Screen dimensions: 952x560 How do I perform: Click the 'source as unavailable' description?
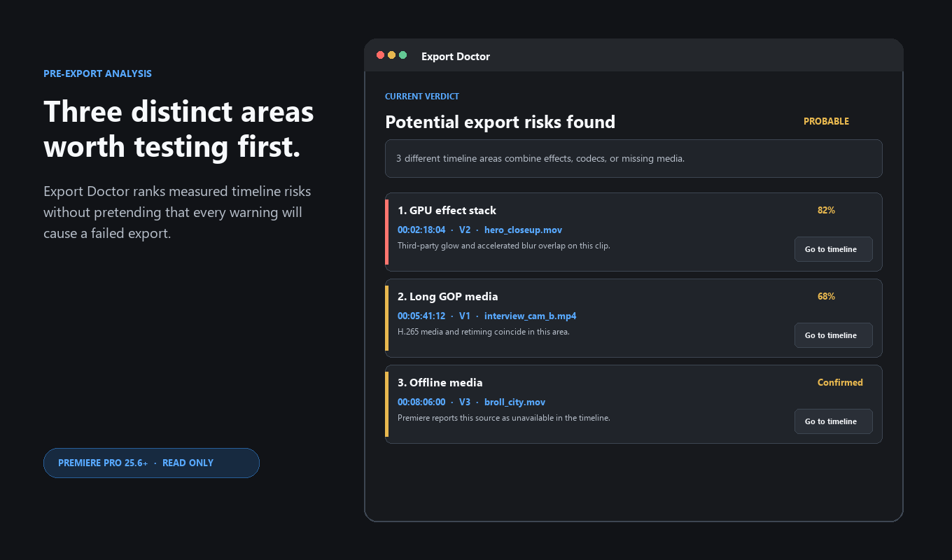pyautogui.click(x=504, y=418)
